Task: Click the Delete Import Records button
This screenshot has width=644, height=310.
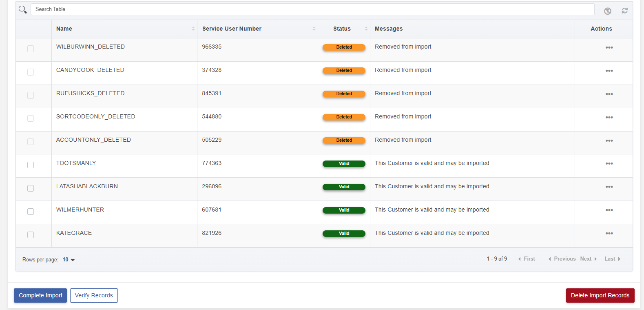Action: 600,295
